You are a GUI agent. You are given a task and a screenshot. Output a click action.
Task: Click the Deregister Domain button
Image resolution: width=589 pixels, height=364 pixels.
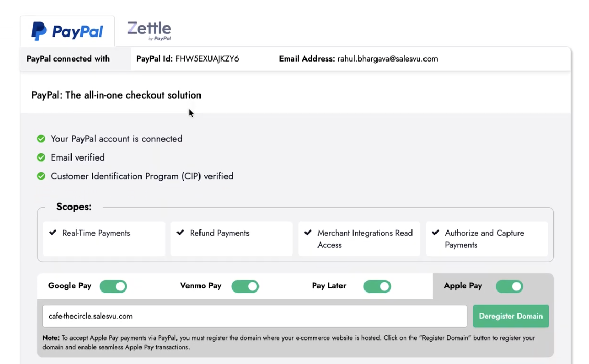[510, 316]
